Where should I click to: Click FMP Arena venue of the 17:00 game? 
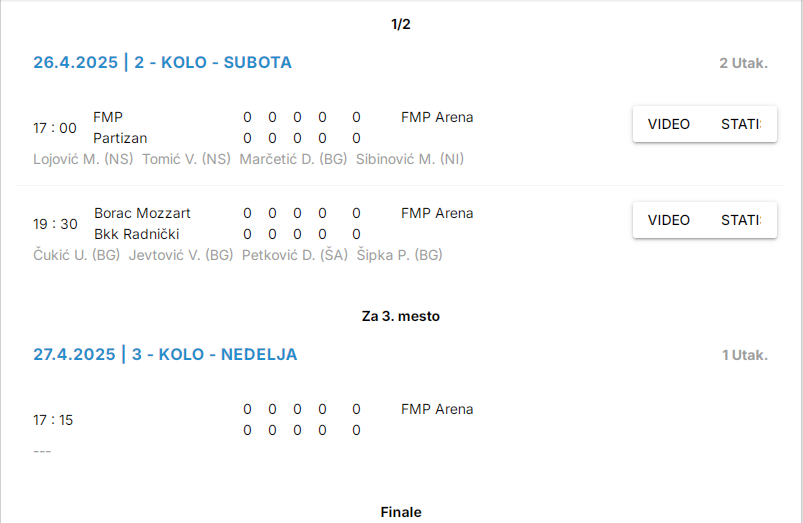coord(437,117)
